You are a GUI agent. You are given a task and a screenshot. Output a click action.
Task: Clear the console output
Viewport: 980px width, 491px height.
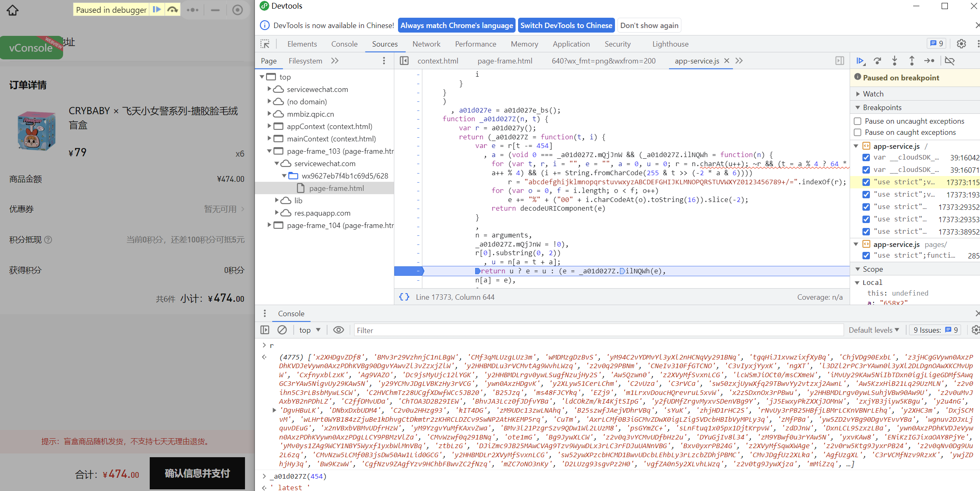point(282,330)
